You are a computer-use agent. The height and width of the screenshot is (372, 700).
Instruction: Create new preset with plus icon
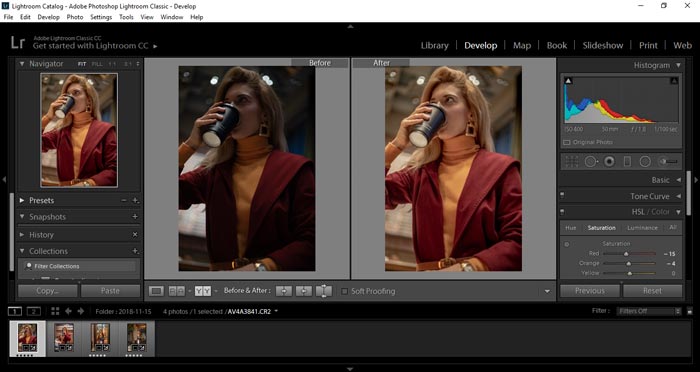(135, 201)
